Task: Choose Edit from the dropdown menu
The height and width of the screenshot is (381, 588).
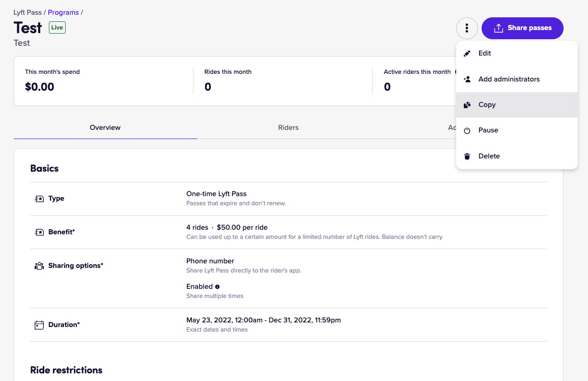Action: [x=517, y=53]
